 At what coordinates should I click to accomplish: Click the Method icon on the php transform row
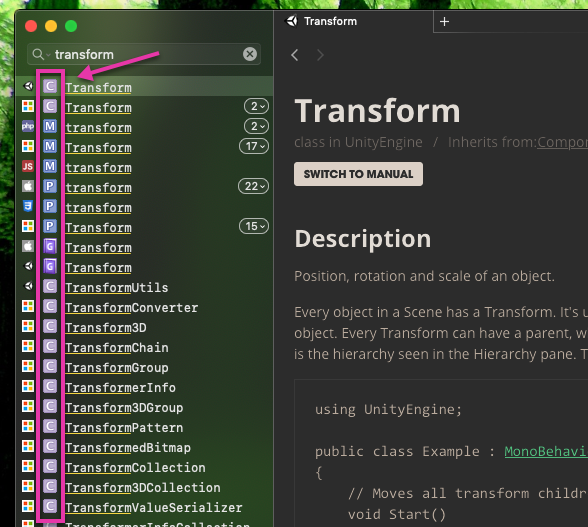coord(50,126)
